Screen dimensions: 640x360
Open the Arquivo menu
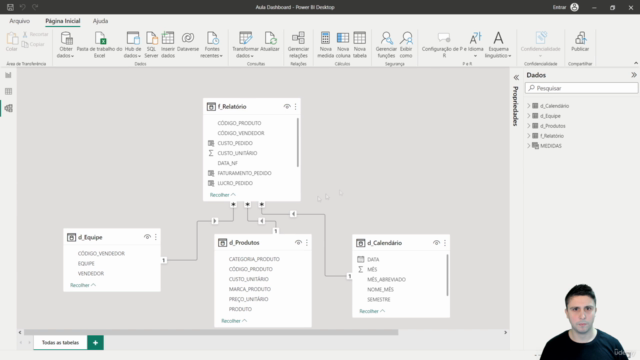tap(20, 21)
